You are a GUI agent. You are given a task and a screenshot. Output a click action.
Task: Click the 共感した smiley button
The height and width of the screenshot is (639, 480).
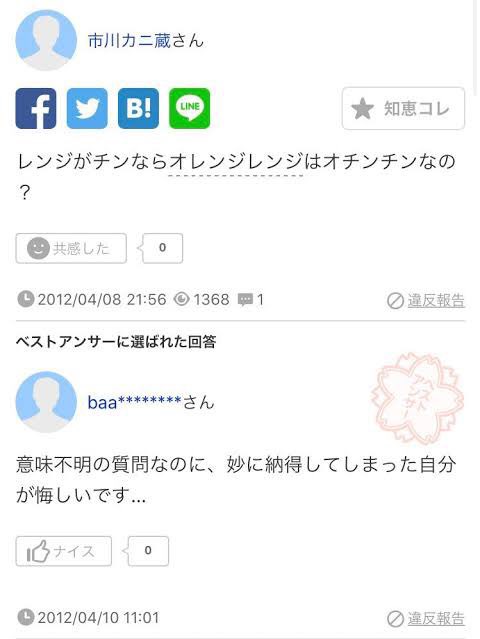71,248
